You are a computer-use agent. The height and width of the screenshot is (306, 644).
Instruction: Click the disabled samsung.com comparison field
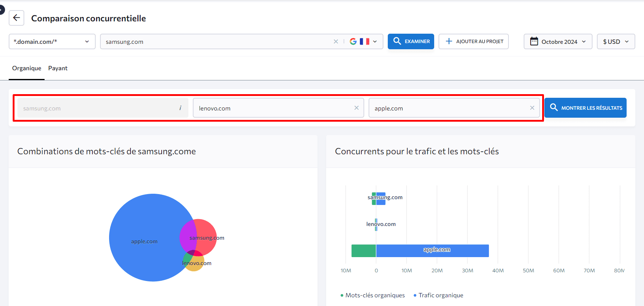point(103,108)
